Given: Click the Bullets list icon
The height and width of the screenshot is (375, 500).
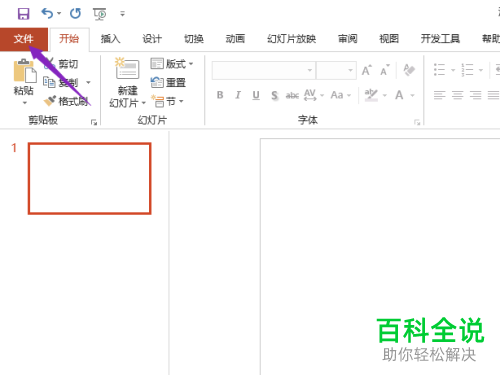Looking at the screenshot, I should (x=439, y=70).
